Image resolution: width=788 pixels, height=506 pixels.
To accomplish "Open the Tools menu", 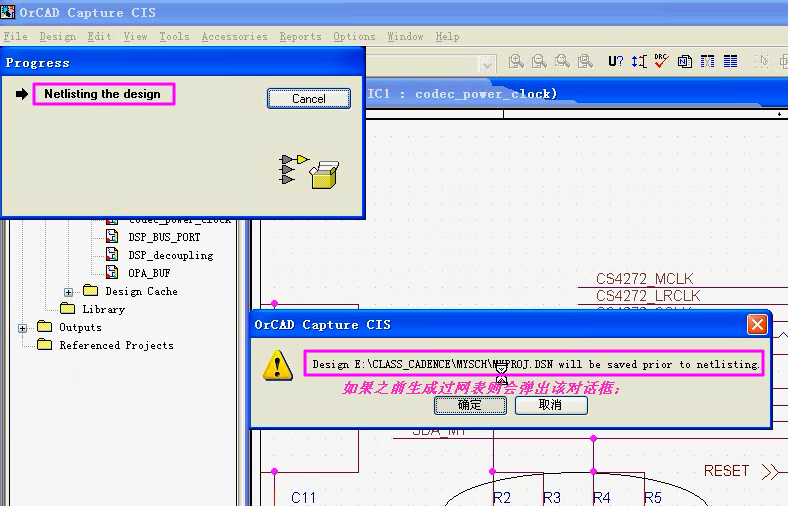I will click(174, 36).
